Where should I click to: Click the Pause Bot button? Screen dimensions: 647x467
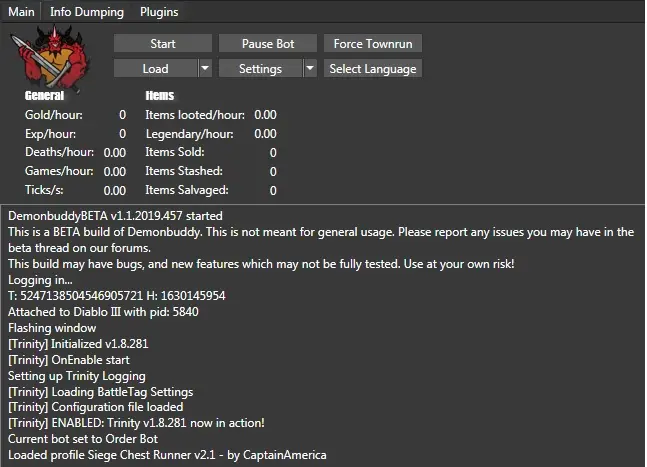tap(268, 43)
